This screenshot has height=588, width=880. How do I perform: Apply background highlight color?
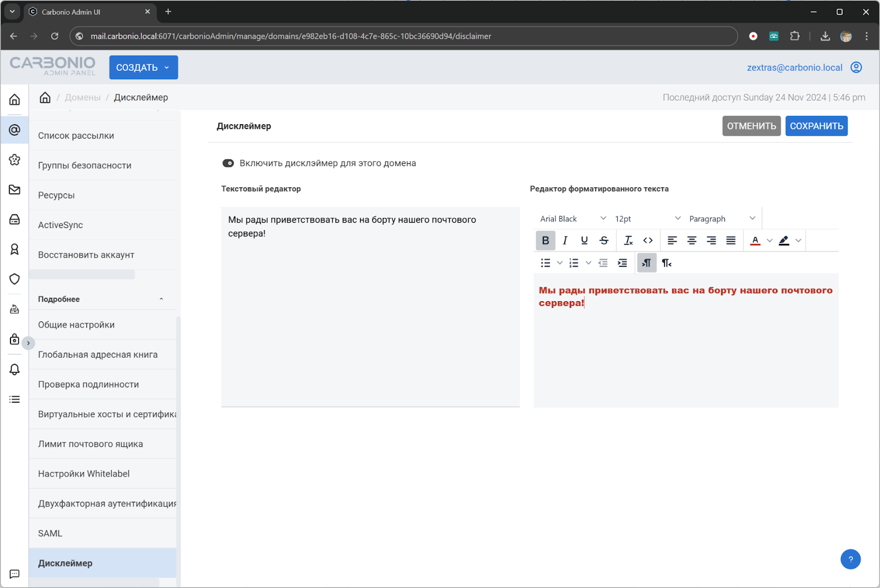(784, 240)
